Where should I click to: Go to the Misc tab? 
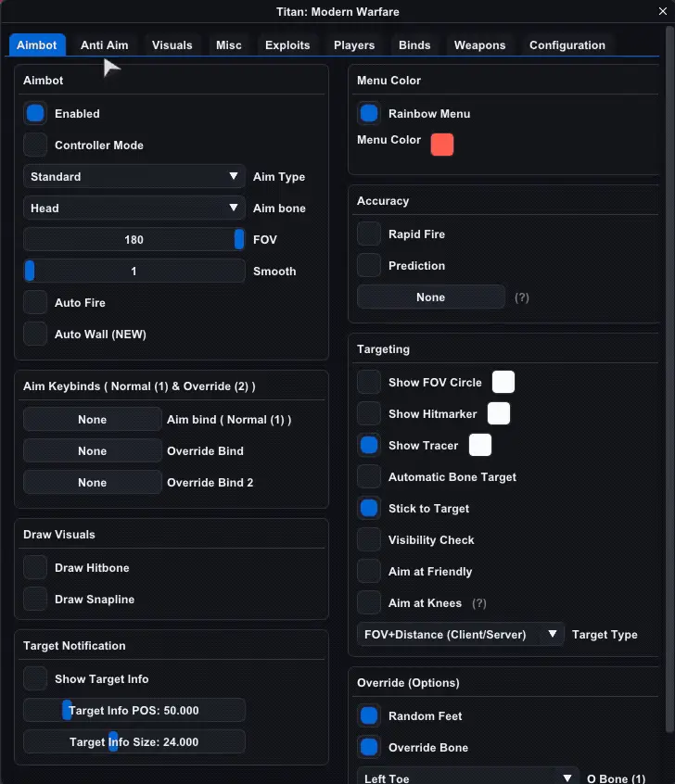(x=229, y=45)
